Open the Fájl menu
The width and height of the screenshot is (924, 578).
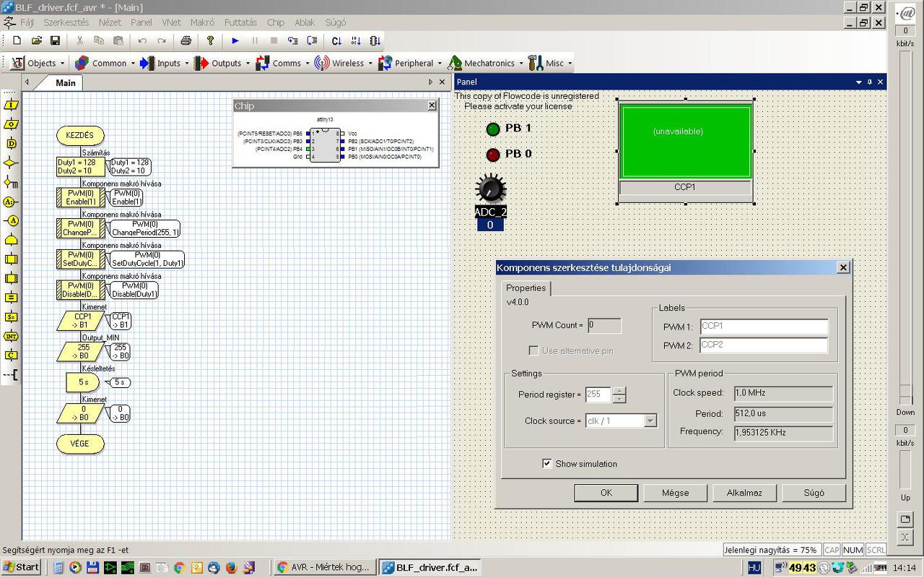tap(27, 22)
